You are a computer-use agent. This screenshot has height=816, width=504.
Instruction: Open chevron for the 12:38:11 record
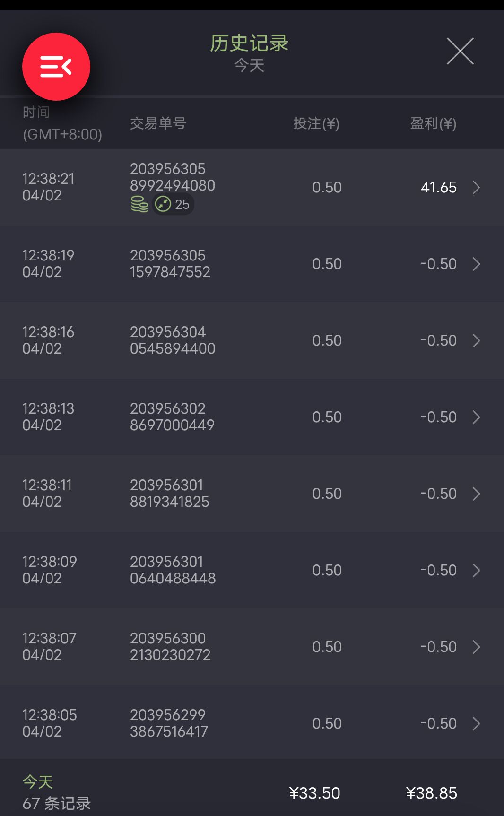476,494
